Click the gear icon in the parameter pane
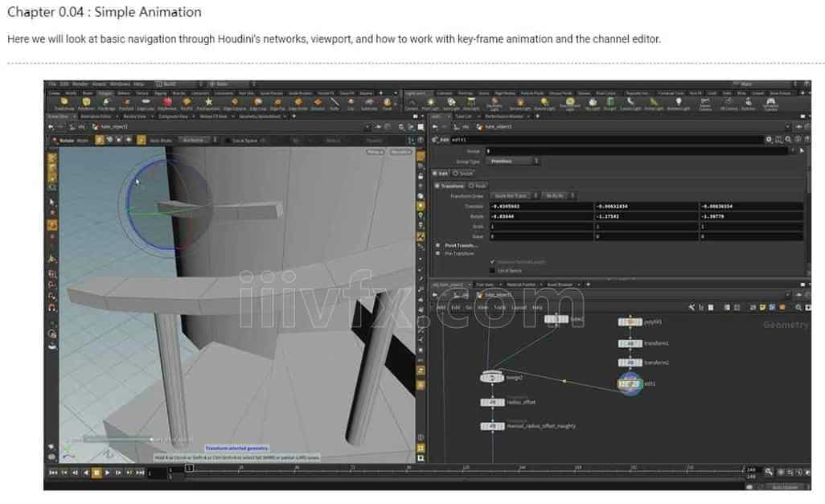Image resolution: width=825 pixels, height=504 pixels. [x=769, y=139]
